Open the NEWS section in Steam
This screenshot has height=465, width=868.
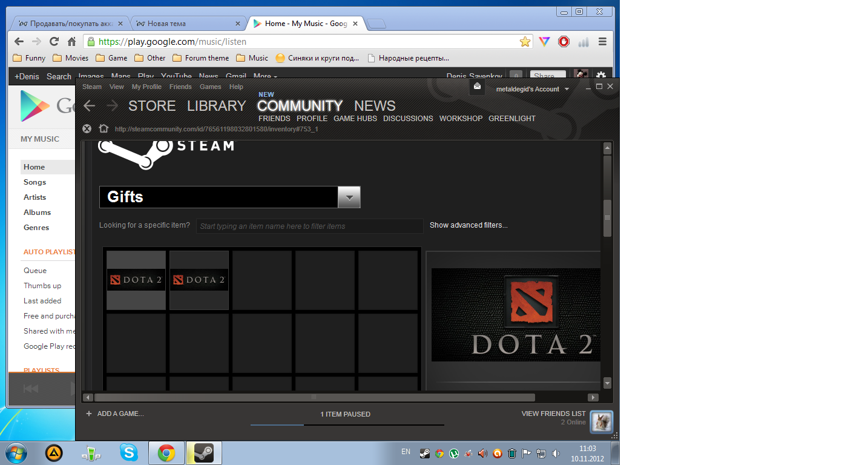[x=375, y=106]
